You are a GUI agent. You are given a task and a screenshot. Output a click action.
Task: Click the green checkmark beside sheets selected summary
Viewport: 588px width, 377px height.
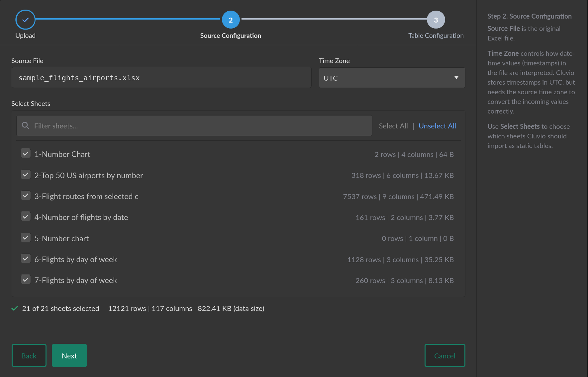point(15,308)
